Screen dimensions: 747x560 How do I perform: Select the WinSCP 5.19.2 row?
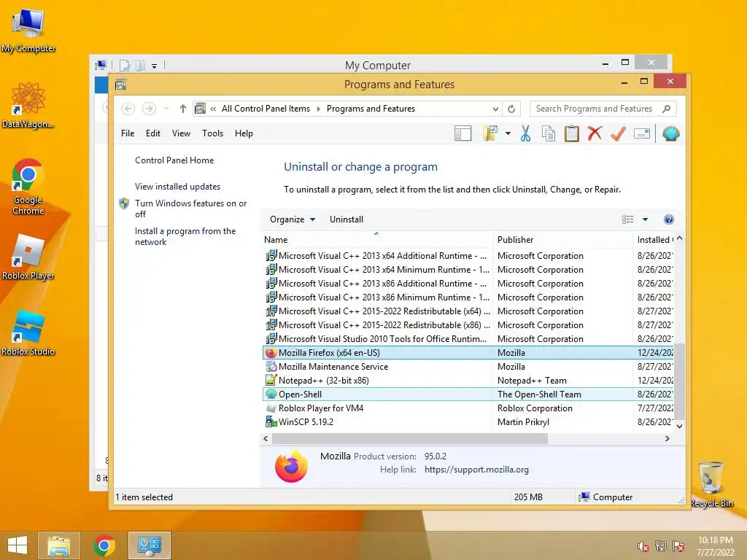pos(468,422)
